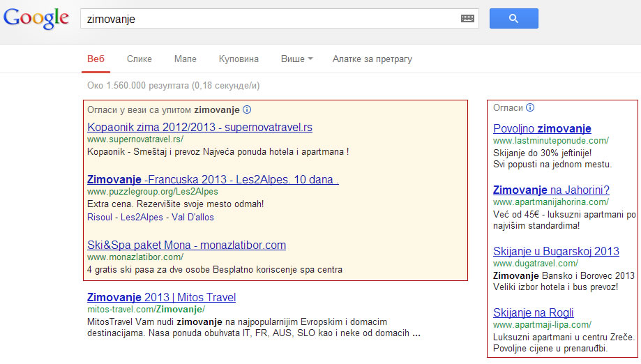This screenshot has height=364, width=641.
Task: Open Kopaonik zima 2012/2013 ad link
Action: 199,128
